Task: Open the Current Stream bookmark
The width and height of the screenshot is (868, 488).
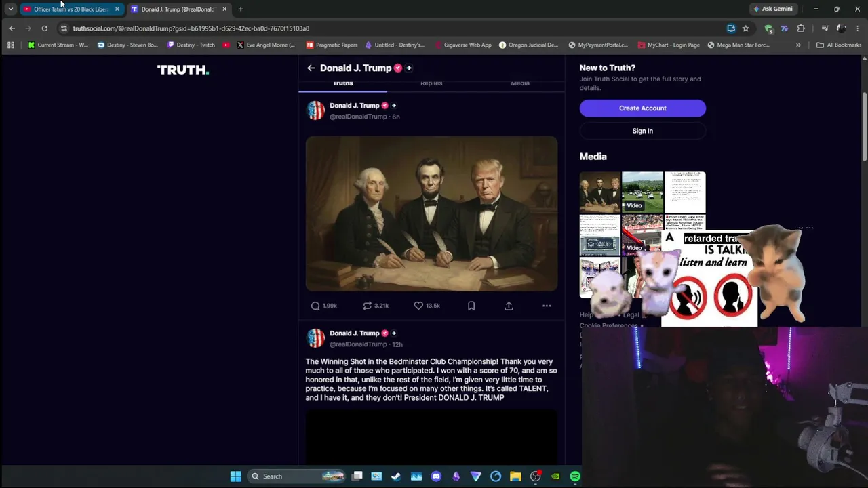Action: 58,45
